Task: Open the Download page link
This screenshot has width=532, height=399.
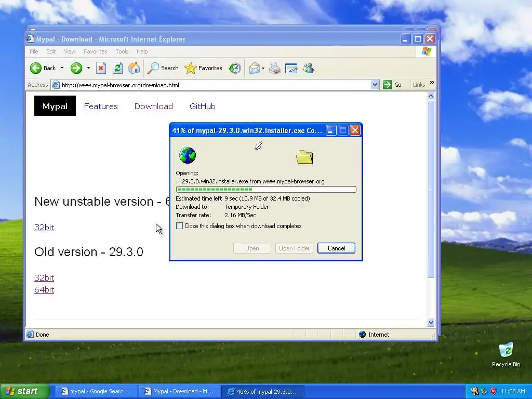Action: [154, 106]
